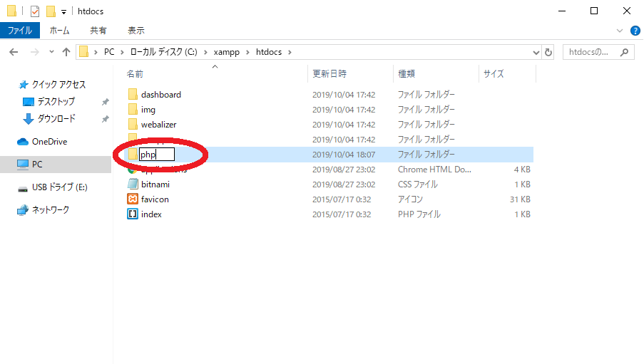Open the quick access toolbar customize dropdown
The image size is (644, 364).
tap(63, 12)
